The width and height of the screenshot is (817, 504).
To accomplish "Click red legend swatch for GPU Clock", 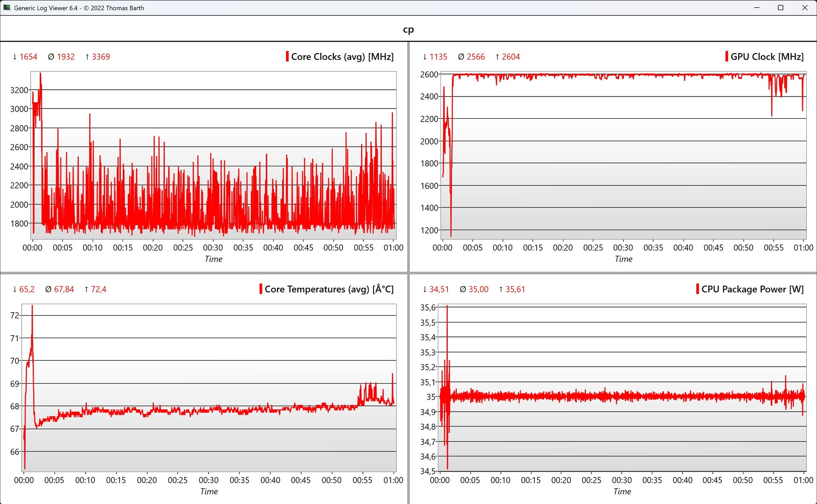I will (x=726, y=57).
